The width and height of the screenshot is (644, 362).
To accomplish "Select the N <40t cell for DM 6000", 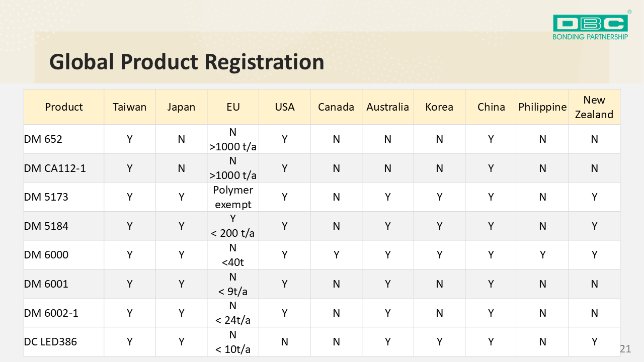I will tap(233, 255).
